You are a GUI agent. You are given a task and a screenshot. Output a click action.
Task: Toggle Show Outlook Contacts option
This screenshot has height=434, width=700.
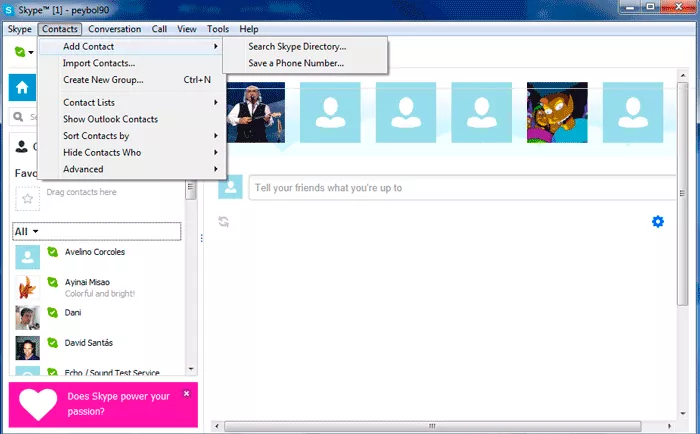(130, 119)
